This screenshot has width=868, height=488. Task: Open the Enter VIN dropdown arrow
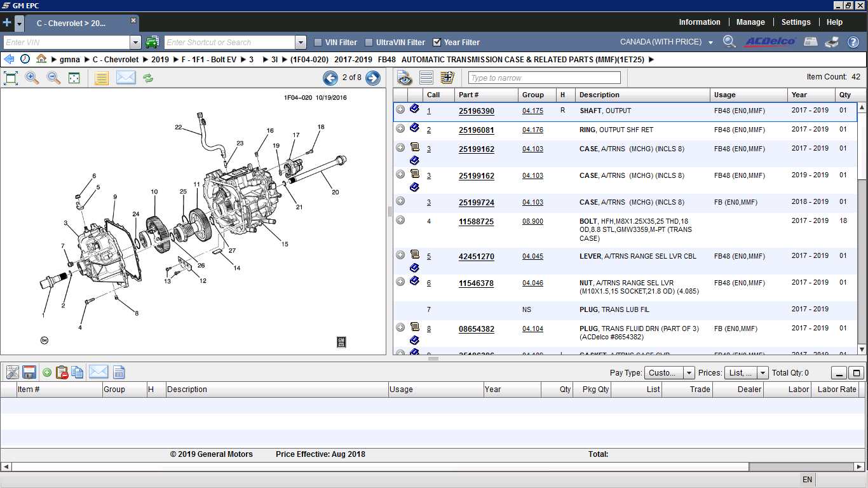[135, 43]
